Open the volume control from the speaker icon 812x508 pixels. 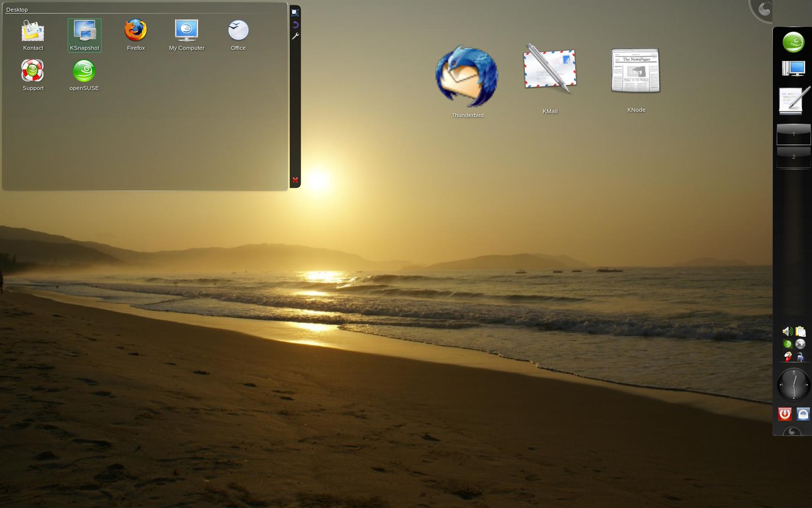[787, 331]
